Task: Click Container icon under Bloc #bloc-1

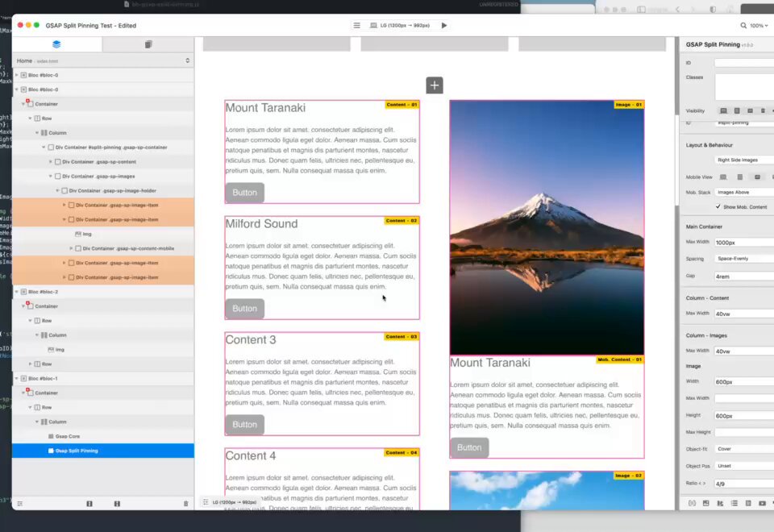Action: point(30,393)
